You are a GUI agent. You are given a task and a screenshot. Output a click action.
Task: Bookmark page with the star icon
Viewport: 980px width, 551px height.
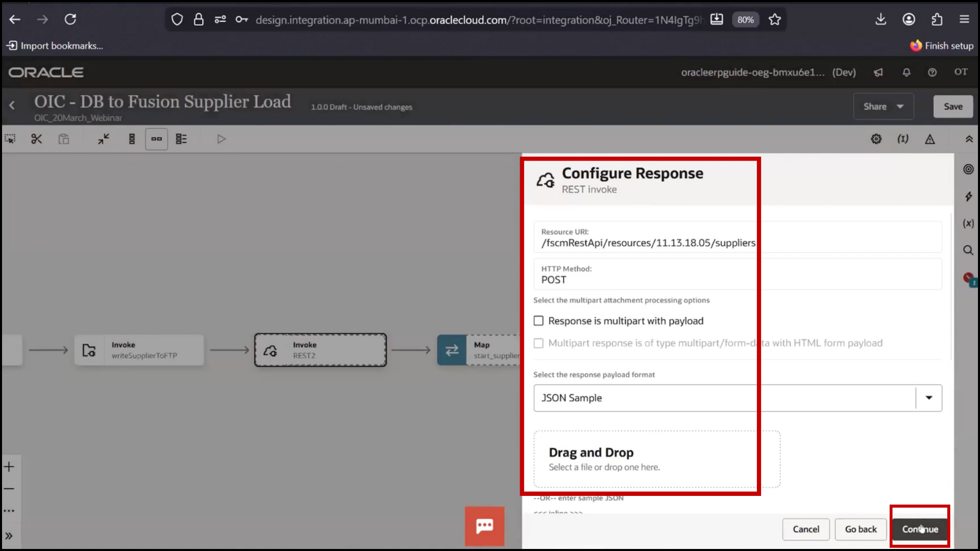(775, 19)
